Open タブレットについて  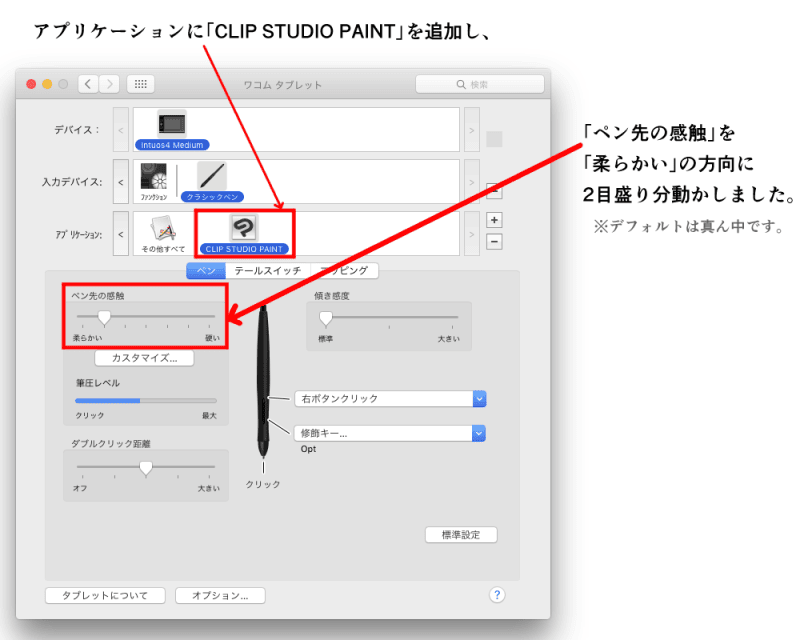105,596
